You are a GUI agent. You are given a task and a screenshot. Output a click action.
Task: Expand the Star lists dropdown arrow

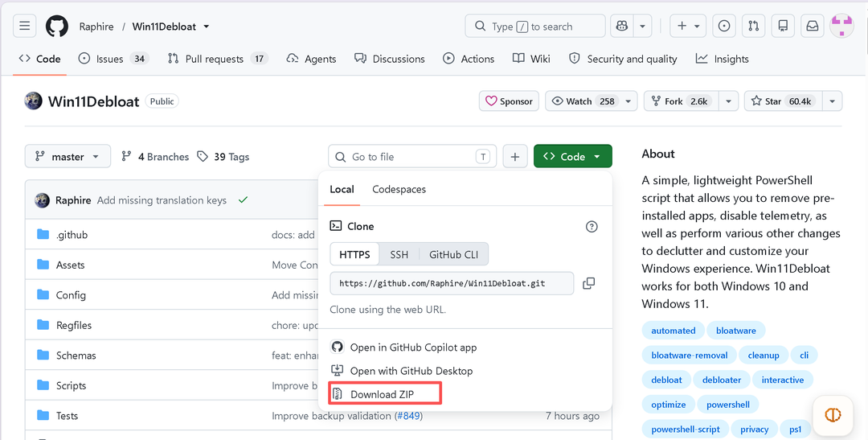click(832, 101)
